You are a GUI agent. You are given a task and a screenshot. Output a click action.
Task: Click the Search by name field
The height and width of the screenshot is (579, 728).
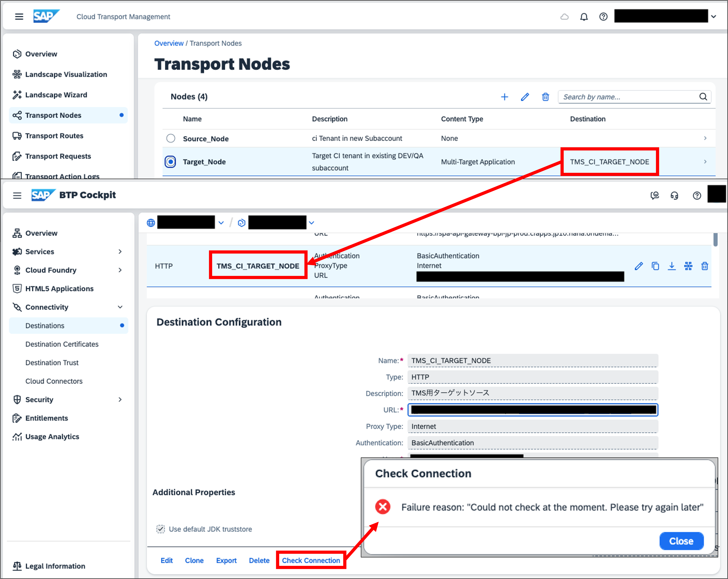coord(628,97)
